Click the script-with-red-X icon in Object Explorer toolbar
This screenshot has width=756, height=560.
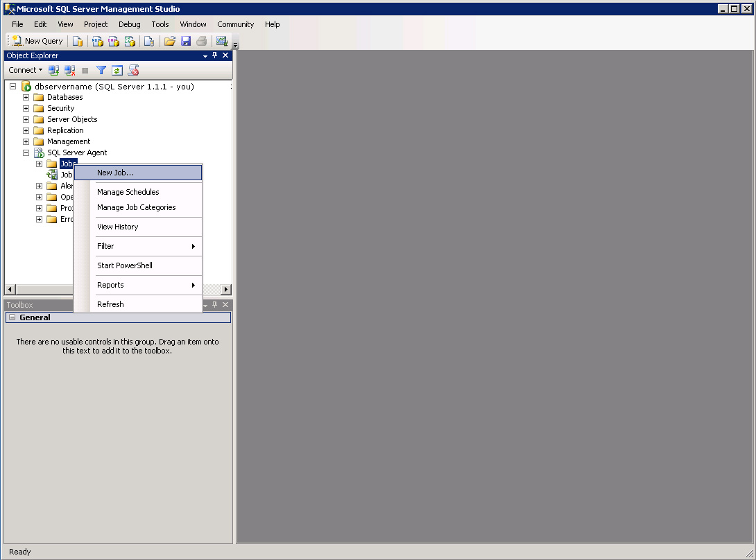point(133,71)
